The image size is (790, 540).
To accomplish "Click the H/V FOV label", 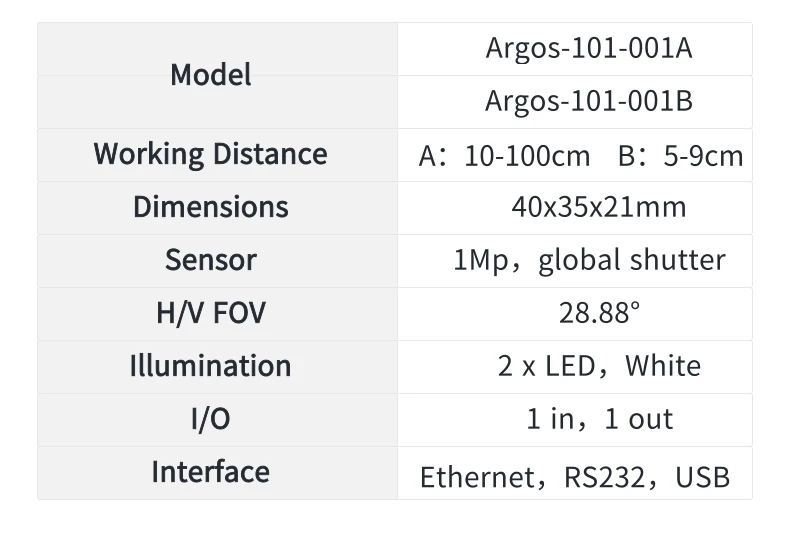I will coord(211,313).
